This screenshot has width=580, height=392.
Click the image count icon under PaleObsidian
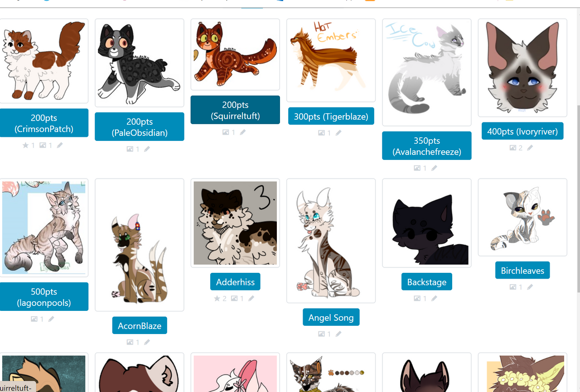pyautogui.click(x=130, y=149)
